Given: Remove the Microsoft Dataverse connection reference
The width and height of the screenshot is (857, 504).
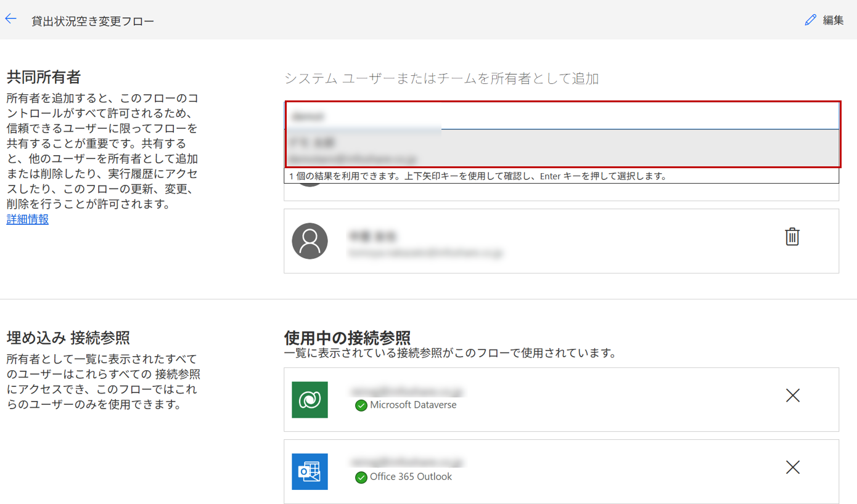Looking at the screenshot, I should tap(793, 396).
